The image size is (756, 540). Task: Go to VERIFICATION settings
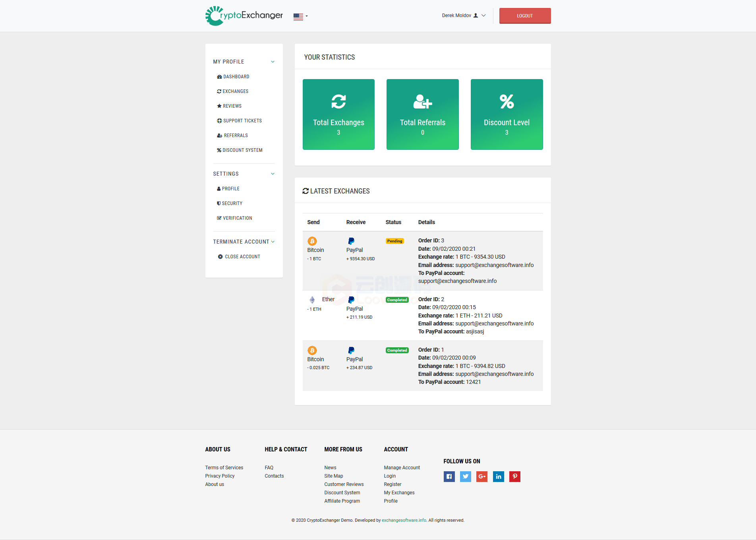(234, 218)
